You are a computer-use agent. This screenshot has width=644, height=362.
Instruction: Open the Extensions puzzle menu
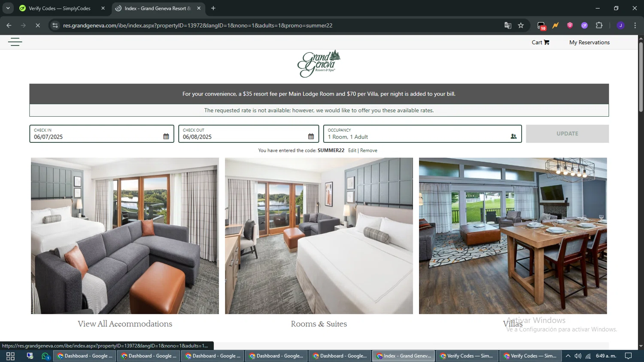(599, 25)
